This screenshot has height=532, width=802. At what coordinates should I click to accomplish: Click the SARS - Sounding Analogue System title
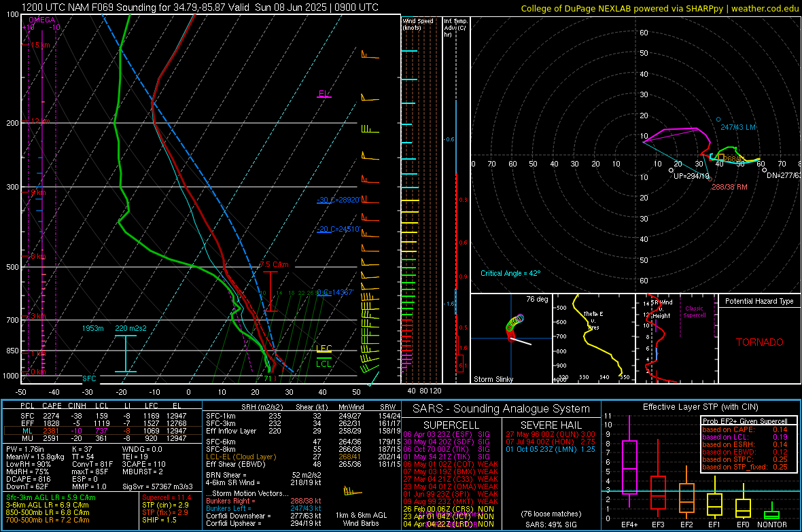click(x=501, y=409)
